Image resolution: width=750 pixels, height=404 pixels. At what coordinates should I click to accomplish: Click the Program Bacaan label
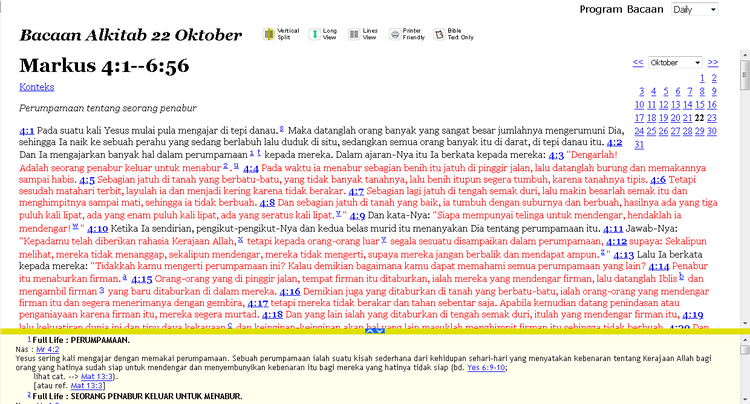click(x=621, y=9)
